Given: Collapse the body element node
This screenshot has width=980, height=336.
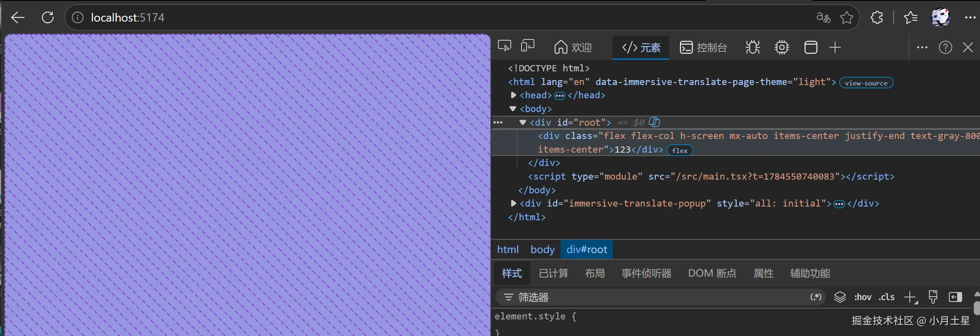Looking at the screenshot, I should coord(513,109).
